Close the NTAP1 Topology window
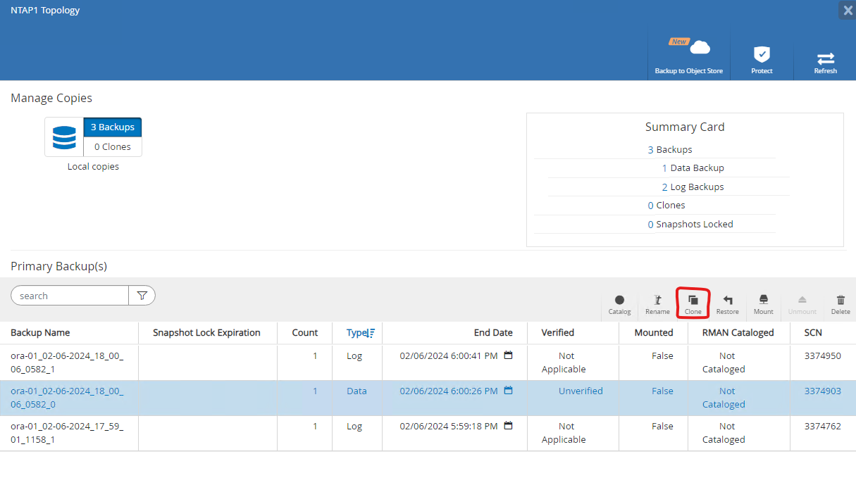Viewport: 856px width, 504px height. (x=847, y=10)
